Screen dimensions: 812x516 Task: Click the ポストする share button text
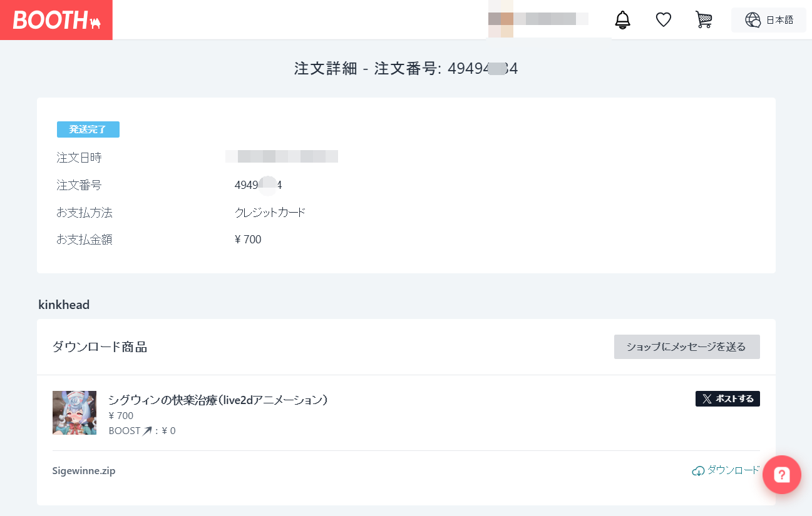coord(734,399)
